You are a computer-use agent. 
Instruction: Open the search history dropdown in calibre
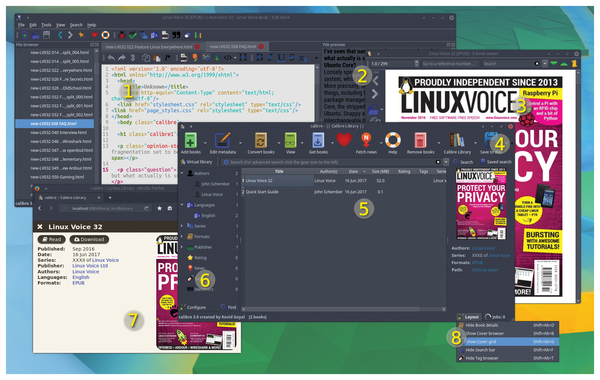446,162
